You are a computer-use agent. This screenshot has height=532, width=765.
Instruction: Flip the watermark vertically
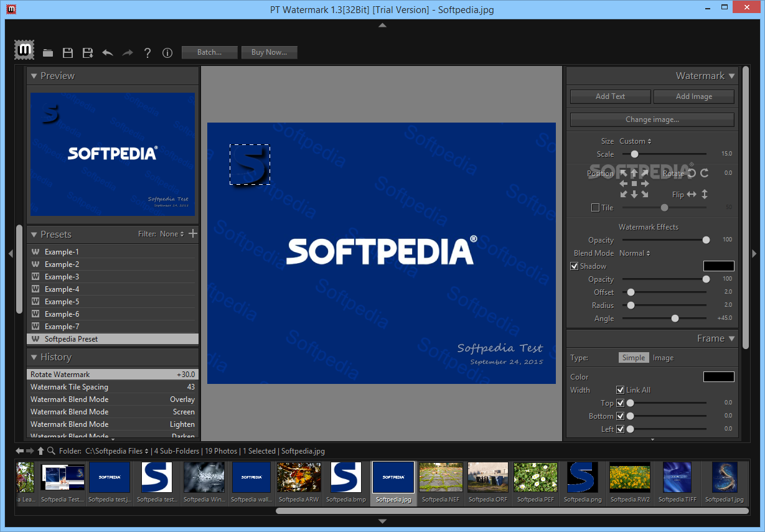[705, 195]
